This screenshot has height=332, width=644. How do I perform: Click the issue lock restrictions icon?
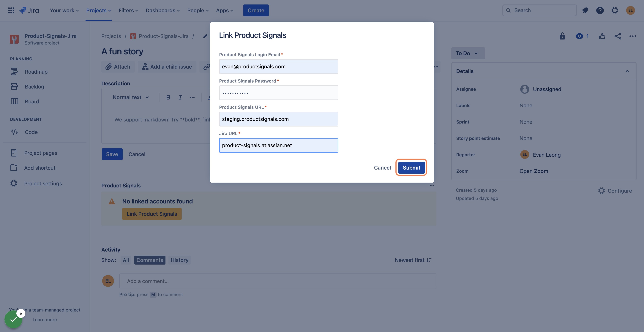coord(562,36)
